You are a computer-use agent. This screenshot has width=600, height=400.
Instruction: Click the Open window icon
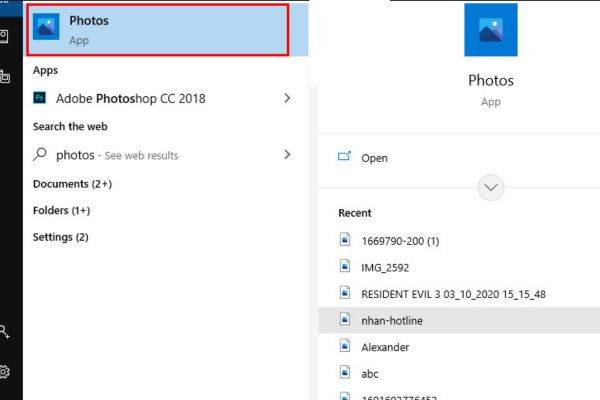(344, 156)
